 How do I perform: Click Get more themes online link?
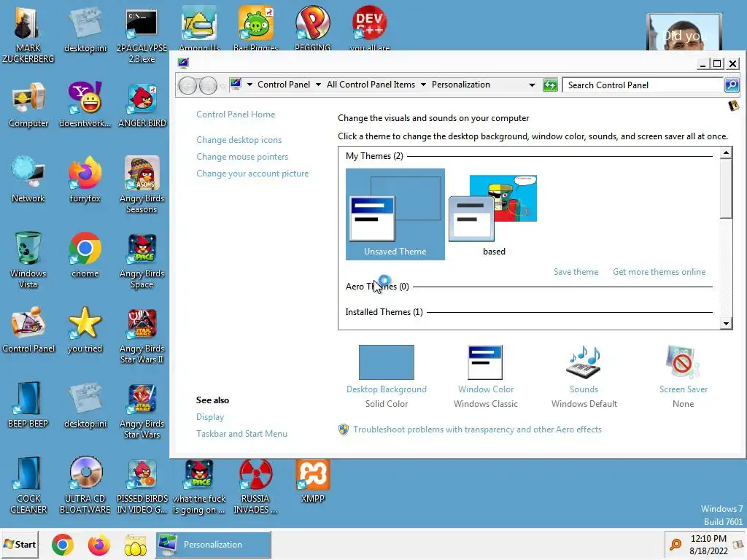659,272
